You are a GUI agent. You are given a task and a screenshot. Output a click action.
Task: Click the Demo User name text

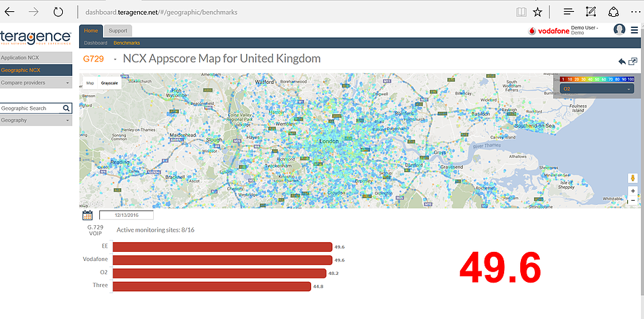[x=585, y=27]
